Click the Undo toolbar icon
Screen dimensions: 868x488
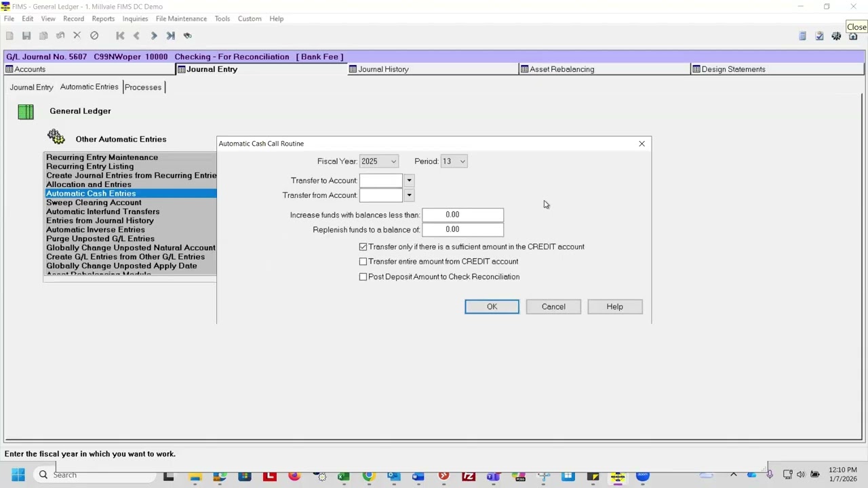pos(60,35)
